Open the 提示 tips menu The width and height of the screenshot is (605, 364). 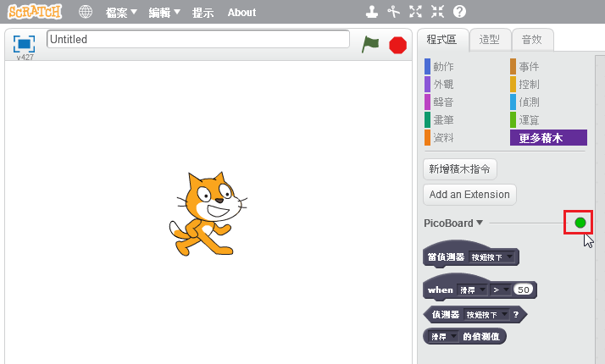203,13
